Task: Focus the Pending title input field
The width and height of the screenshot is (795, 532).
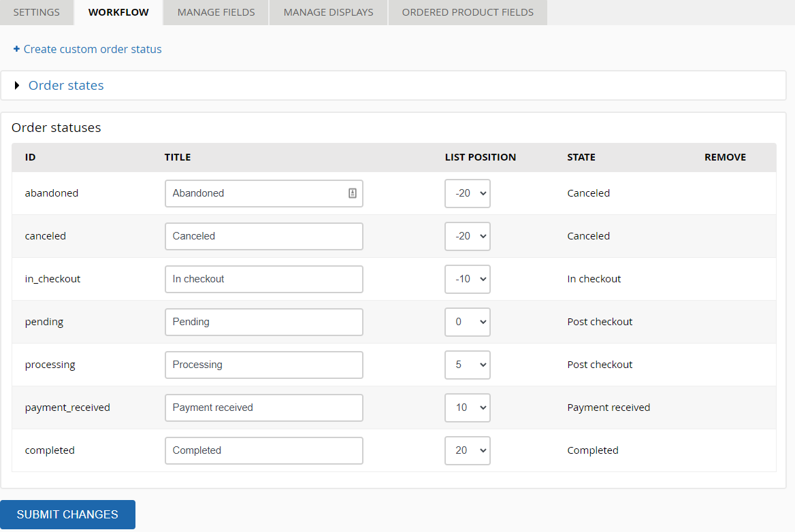Action: click(x=263, y=322)
